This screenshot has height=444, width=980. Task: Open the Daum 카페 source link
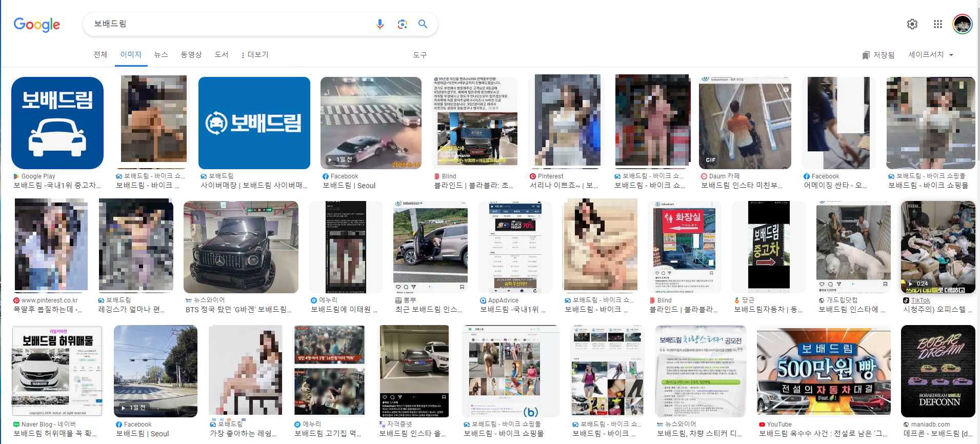tap(724, 176)
